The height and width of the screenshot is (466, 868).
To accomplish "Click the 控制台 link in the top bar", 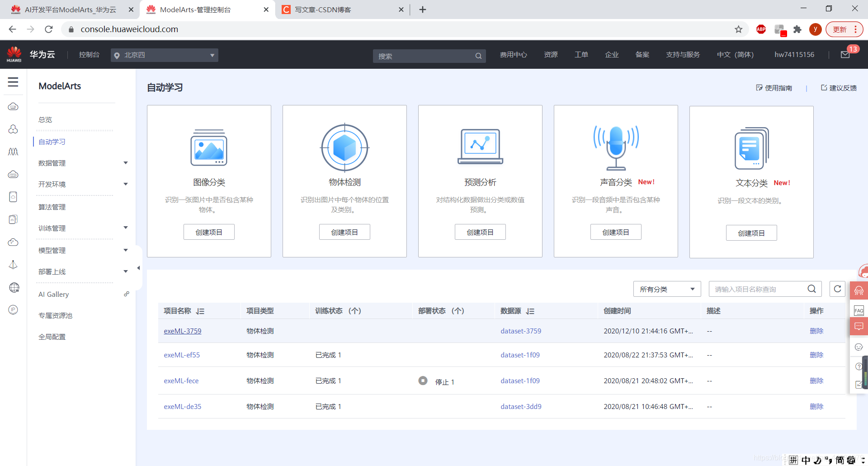I will (89, 55).
